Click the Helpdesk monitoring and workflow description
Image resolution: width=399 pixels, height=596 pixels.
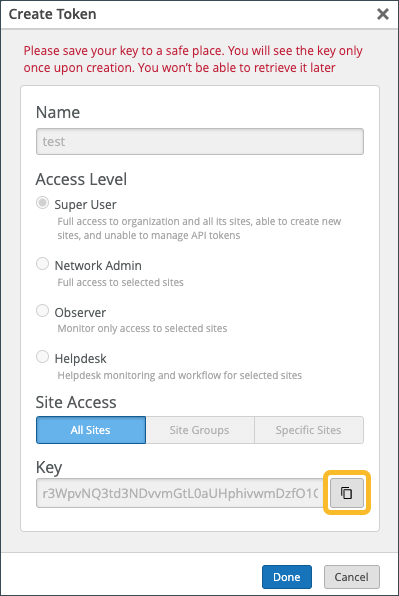(180, 376)
